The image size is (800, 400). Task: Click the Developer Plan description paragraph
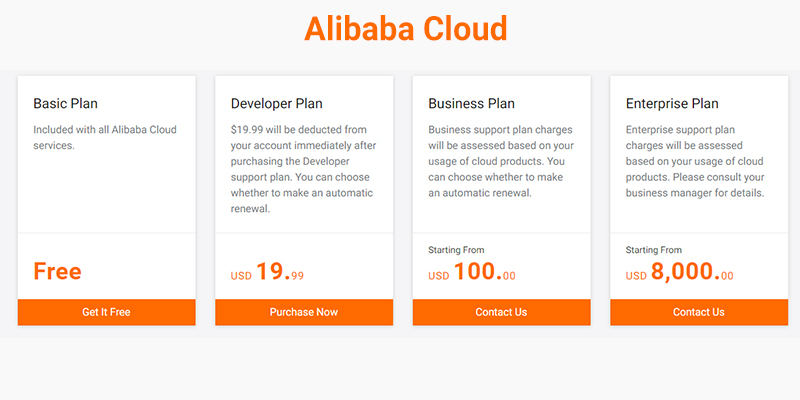click(304, 169)
